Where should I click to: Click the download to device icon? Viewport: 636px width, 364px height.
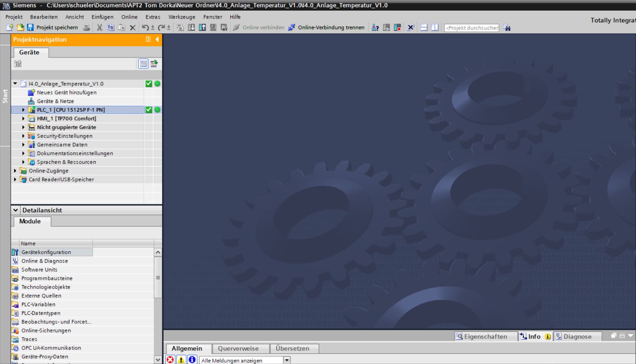pos(191,27)
